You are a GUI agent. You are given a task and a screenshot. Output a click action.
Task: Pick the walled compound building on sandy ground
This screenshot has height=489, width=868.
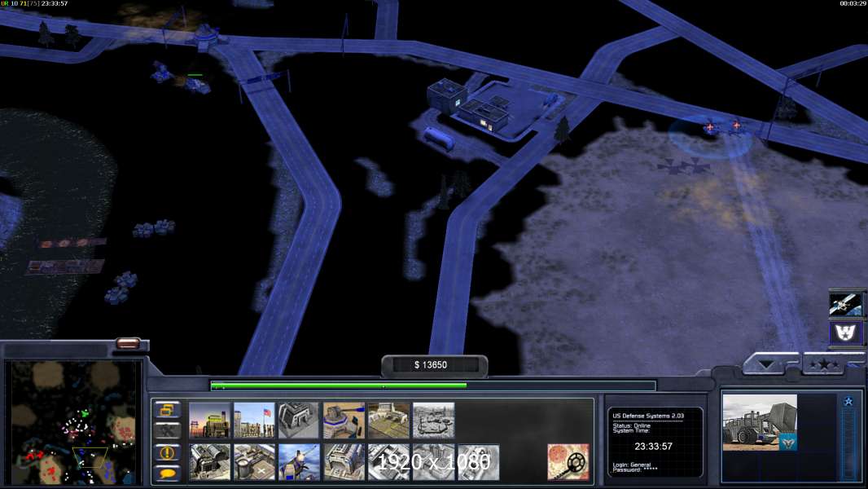click(x=388, y=421)
